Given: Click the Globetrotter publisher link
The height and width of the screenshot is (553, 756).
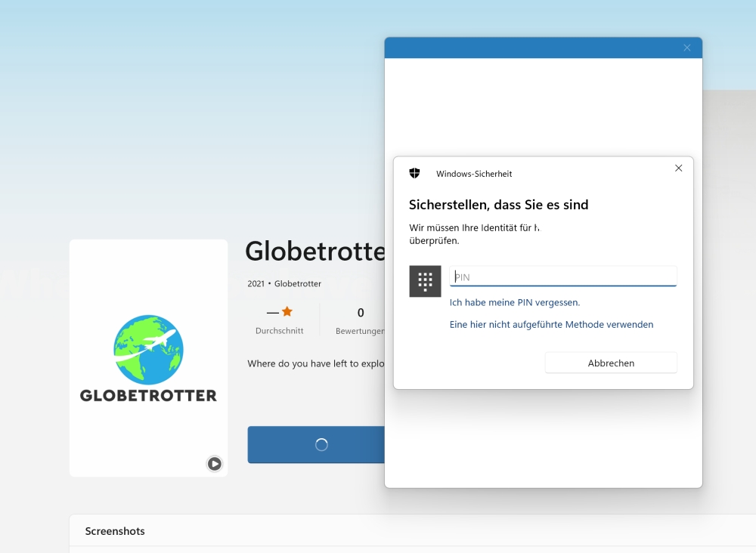Looking at the screenshot, I should [x=297, y=284].
